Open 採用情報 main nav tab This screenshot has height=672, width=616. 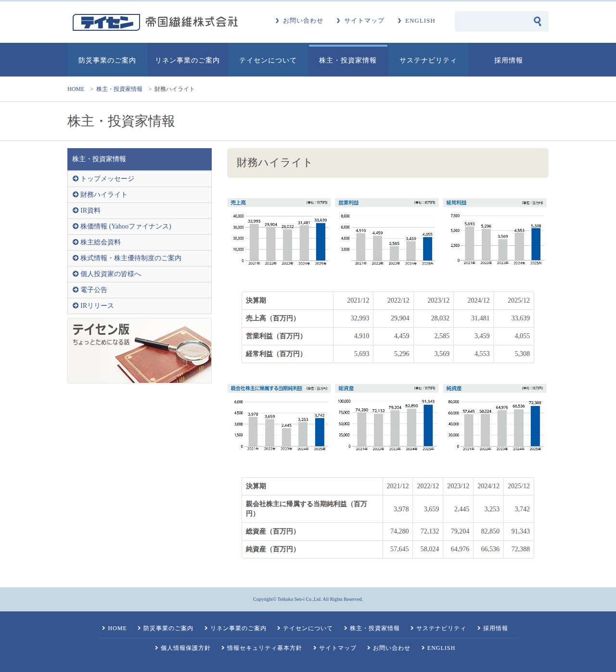509,60
